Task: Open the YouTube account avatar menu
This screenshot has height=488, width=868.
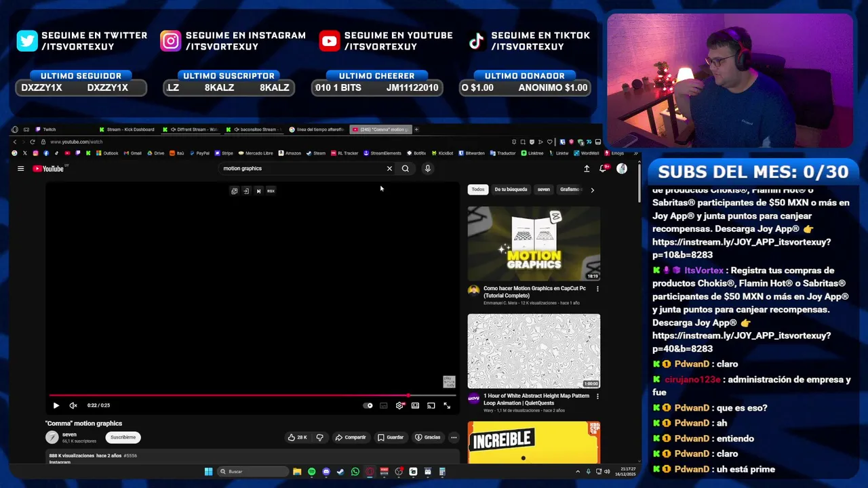Action: point(622,169)
